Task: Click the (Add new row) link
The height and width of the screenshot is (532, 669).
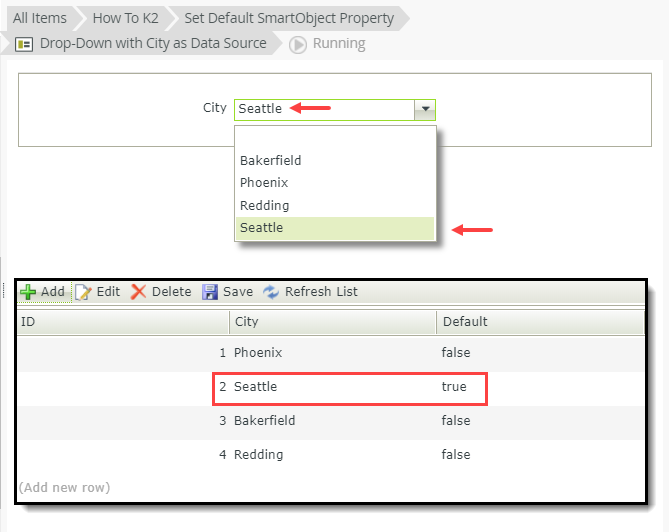Action: click(64, 488)
